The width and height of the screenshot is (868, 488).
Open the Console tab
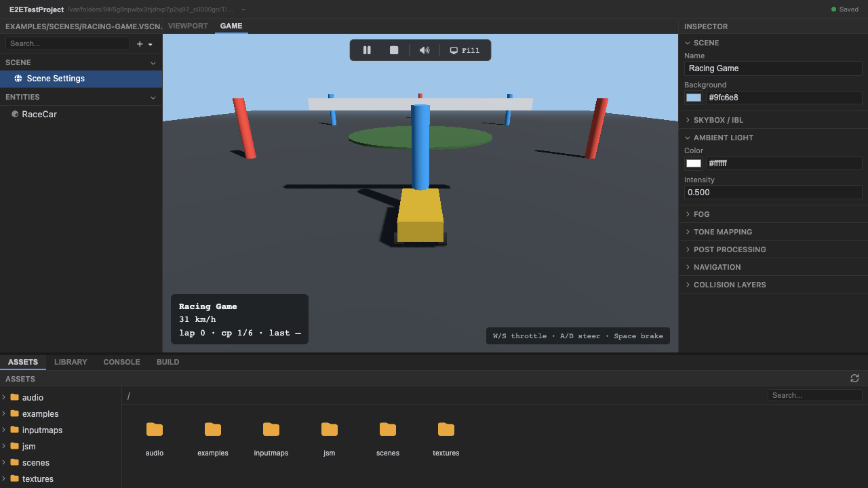pos(121,362)
